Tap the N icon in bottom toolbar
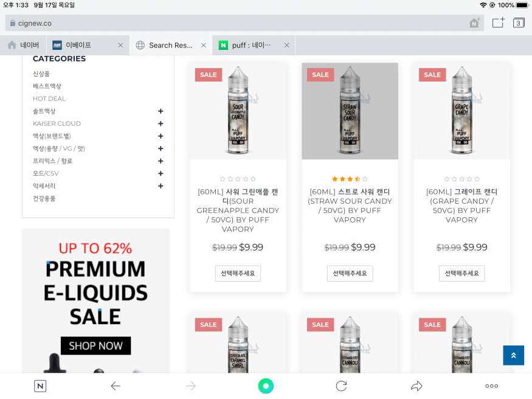Screen dimensions: 532x399 pyautogui.click(x=40, y=386)
